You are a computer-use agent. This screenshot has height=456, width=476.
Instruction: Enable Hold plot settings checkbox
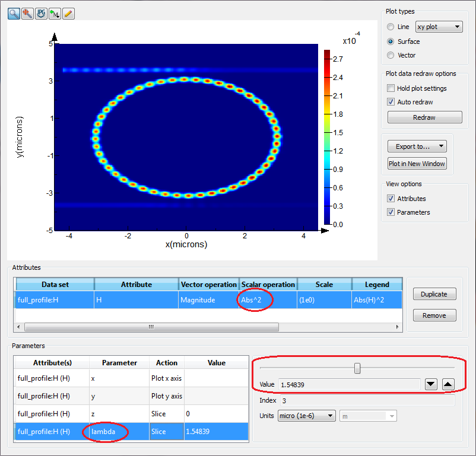(x=391, y=88)
